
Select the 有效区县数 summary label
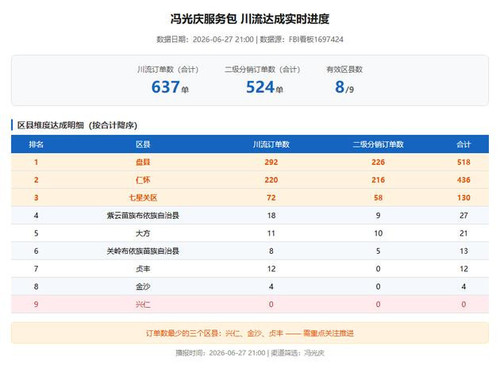(x=344, y=69)
